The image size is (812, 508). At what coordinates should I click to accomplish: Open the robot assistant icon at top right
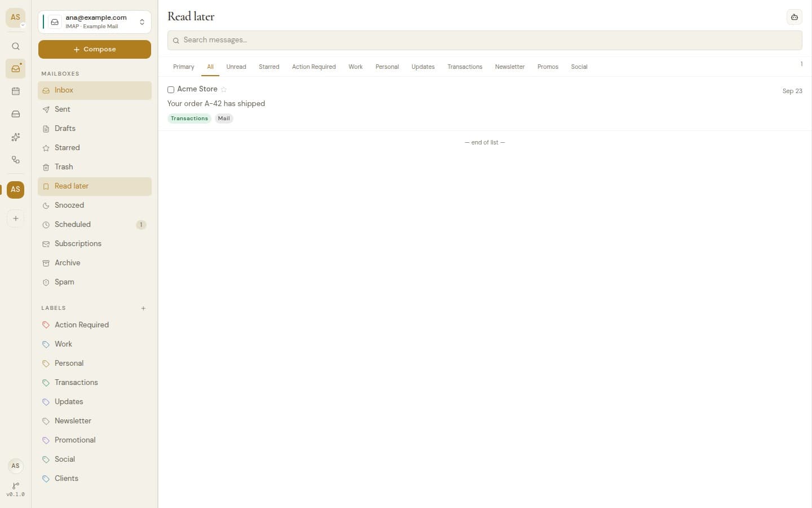(795, 17)
